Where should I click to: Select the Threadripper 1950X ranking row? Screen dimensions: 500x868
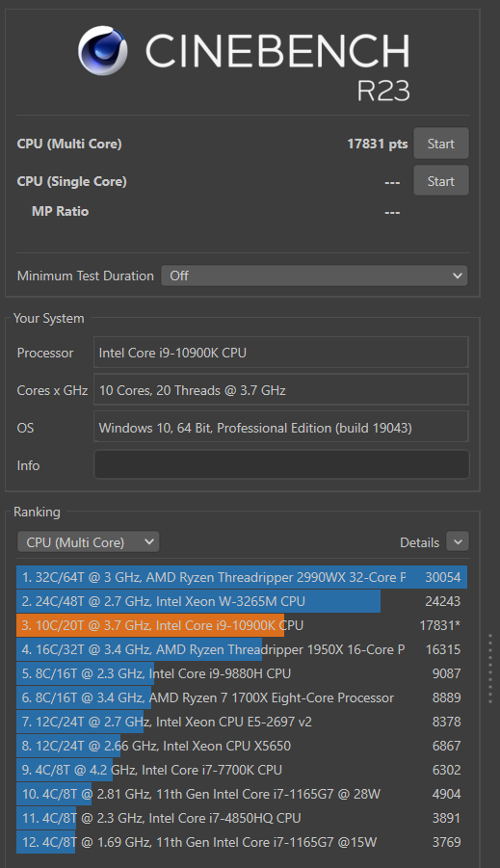coord(242,649)
